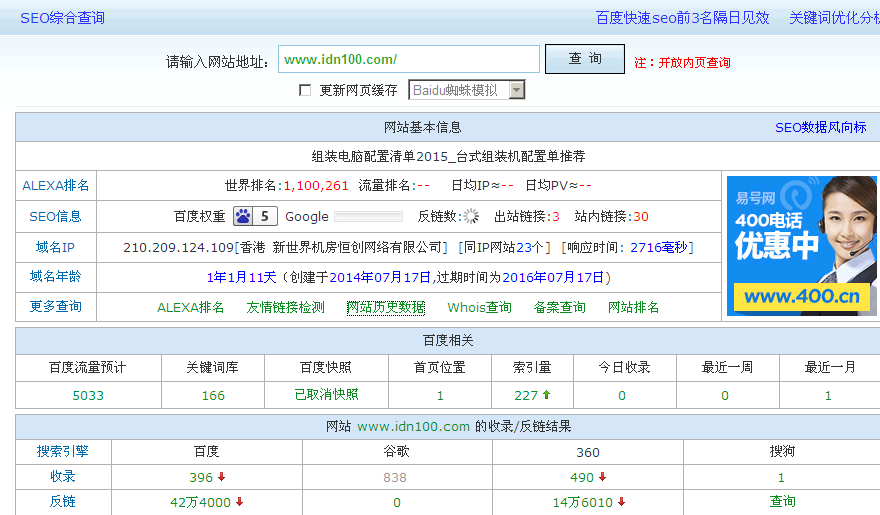Open the 百度快速seo前3名隔日见效 link
The image size is (880, 515).
pyautogui.click(x=682, y=18)
